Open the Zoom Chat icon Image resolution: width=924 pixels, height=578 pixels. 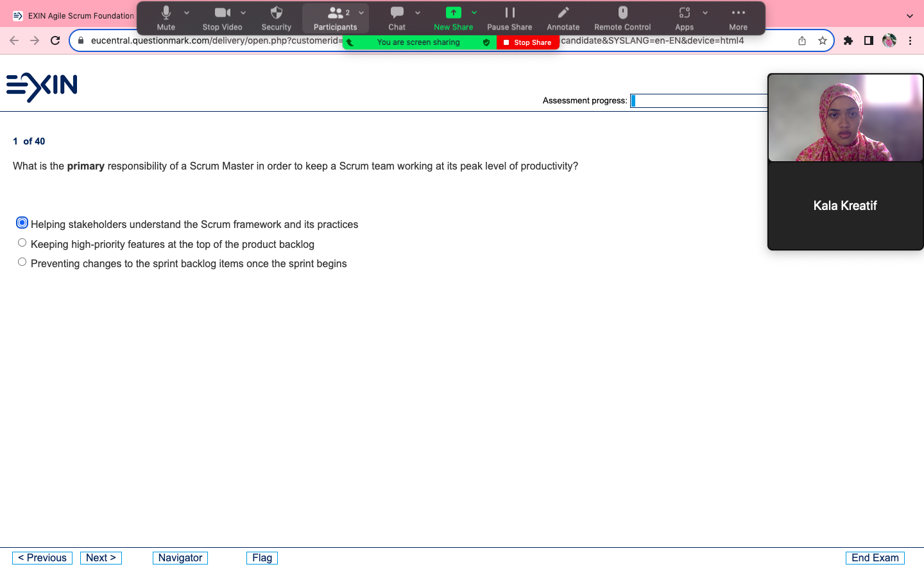(x=397, y=13)
